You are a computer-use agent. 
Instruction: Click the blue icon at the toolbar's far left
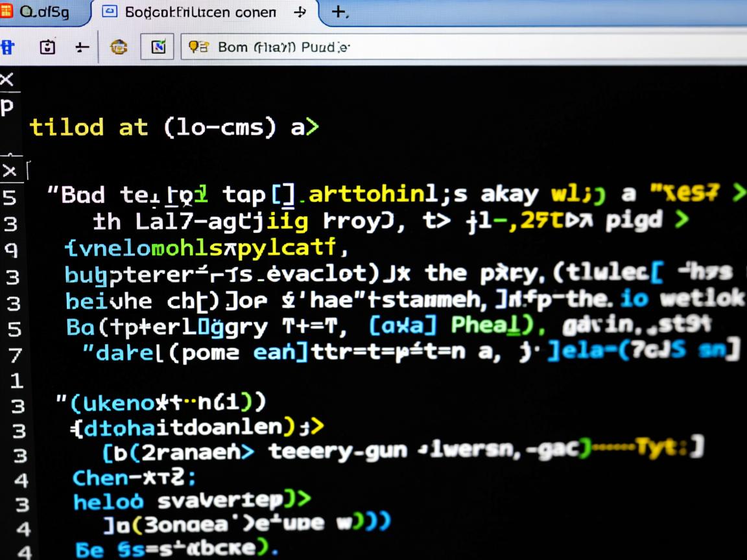pyautogui.click(x=8, y=47)
